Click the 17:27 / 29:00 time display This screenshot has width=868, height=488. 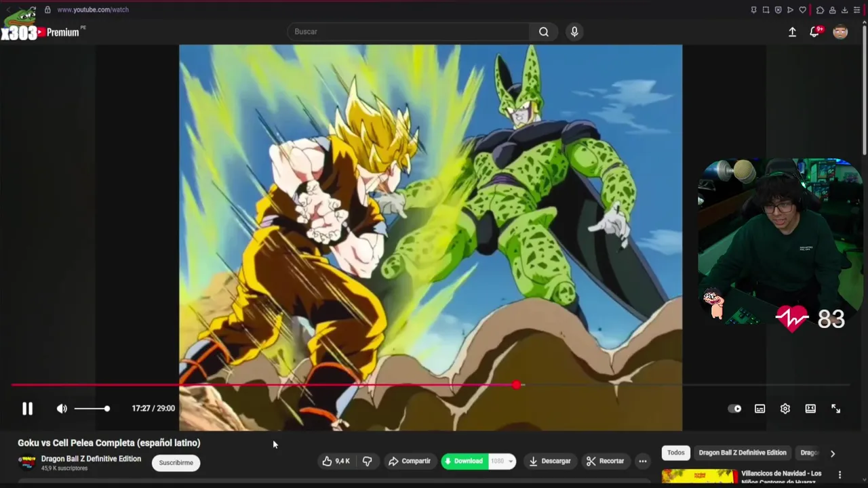(x=153, y=409)
